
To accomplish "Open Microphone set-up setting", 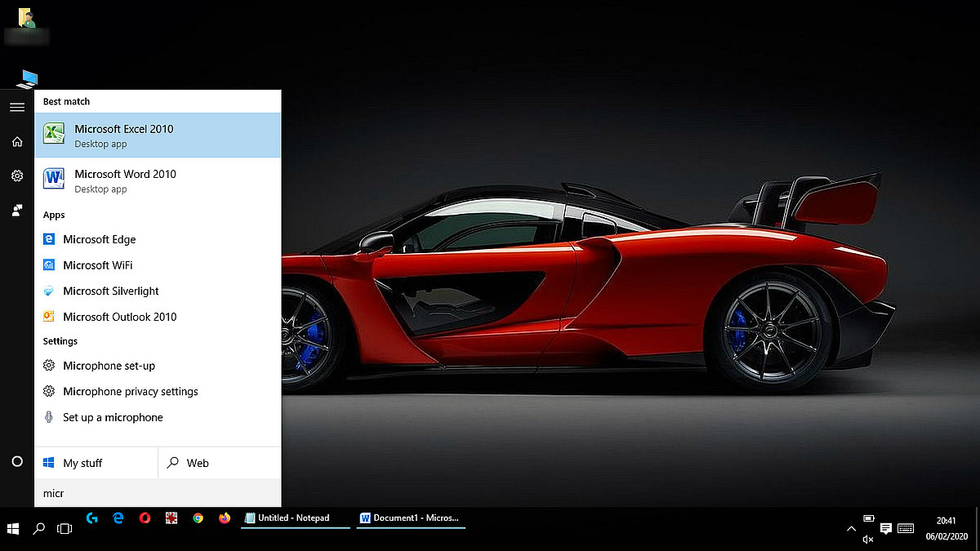I will coord(158,366).
